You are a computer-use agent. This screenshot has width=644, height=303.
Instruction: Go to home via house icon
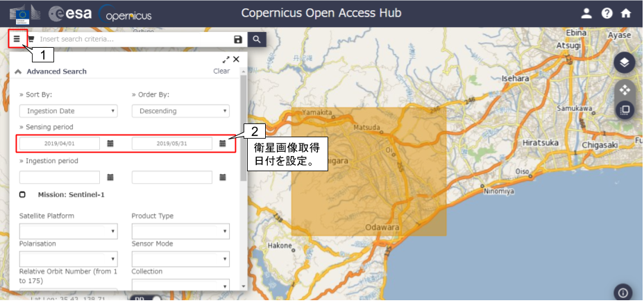(625, 14)
